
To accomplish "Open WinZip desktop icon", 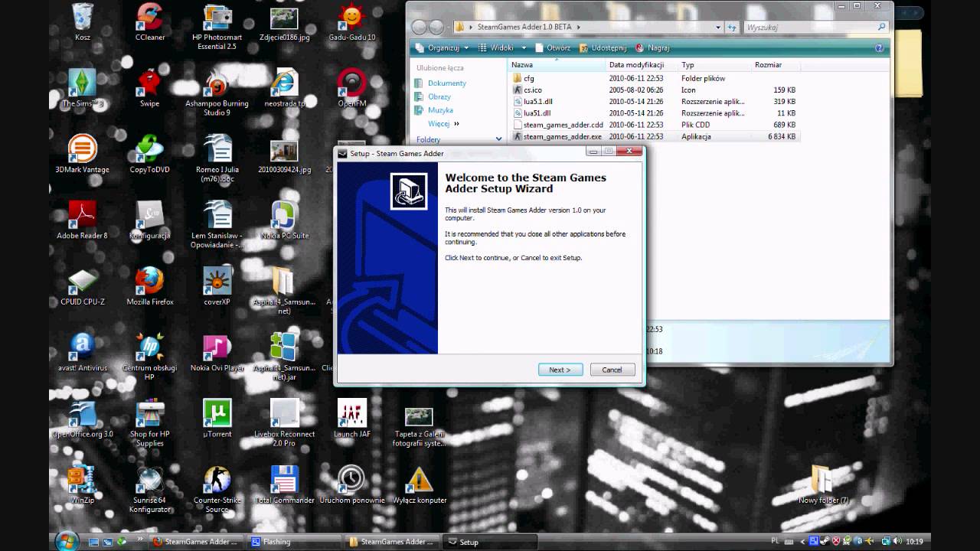I will pyautogui.click(x=83, y=484).
